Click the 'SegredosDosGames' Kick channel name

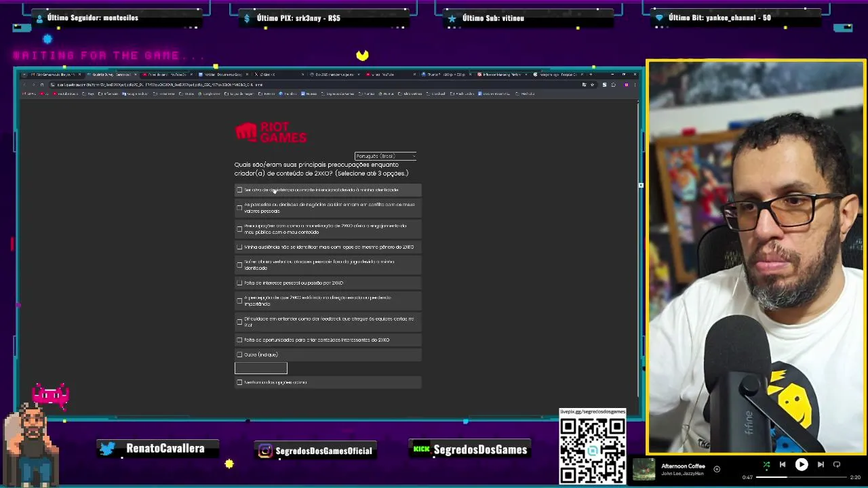click(x=480, y=449)
